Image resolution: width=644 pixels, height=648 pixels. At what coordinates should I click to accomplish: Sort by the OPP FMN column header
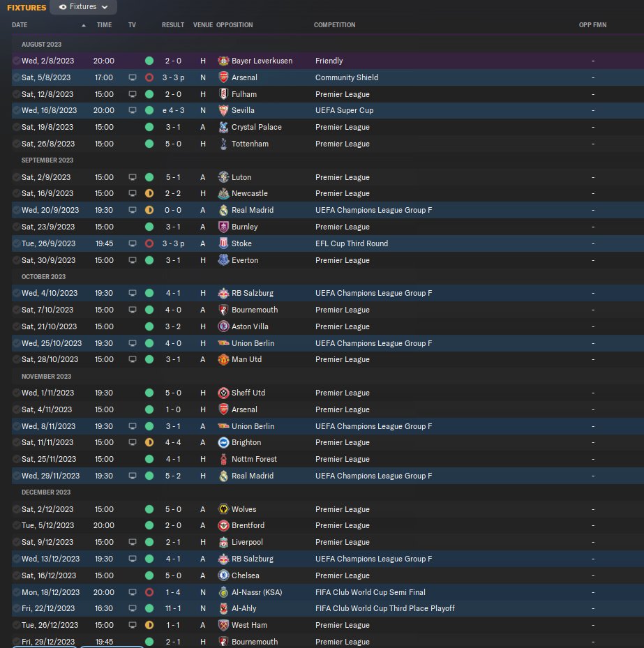592,25
